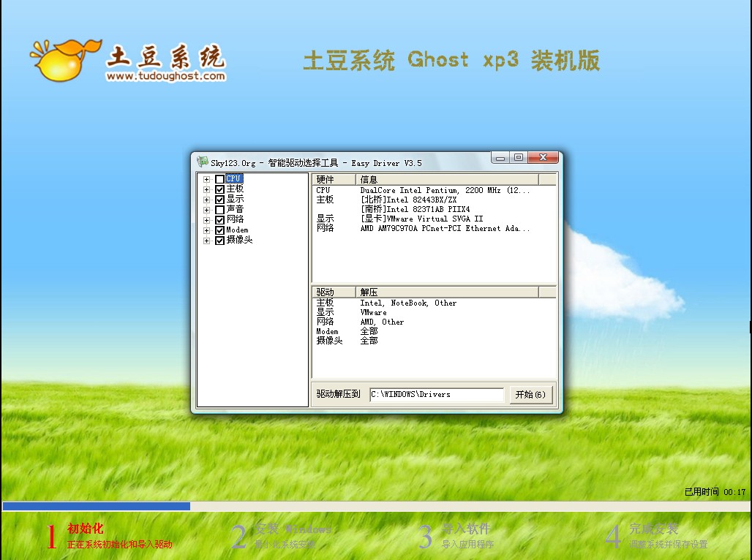
Task: Minimize the Easy Driver window
Action: [x=500, y=158]
